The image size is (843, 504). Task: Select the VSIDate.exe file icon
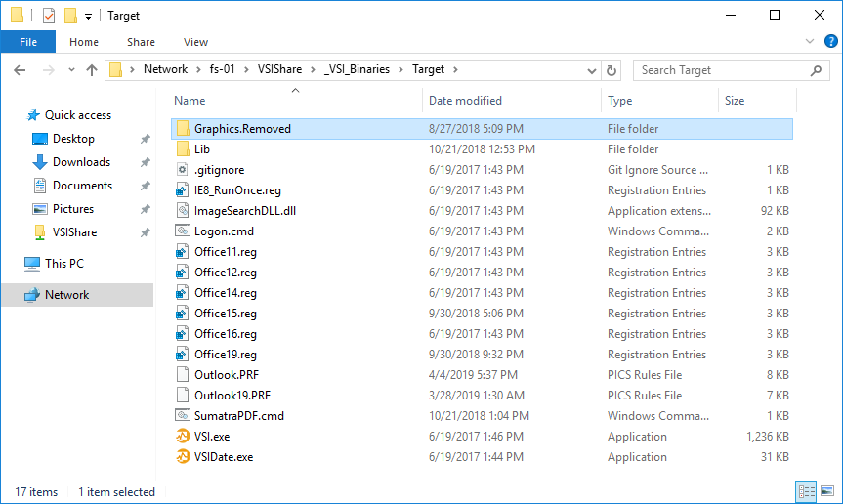tap(183, 457)
